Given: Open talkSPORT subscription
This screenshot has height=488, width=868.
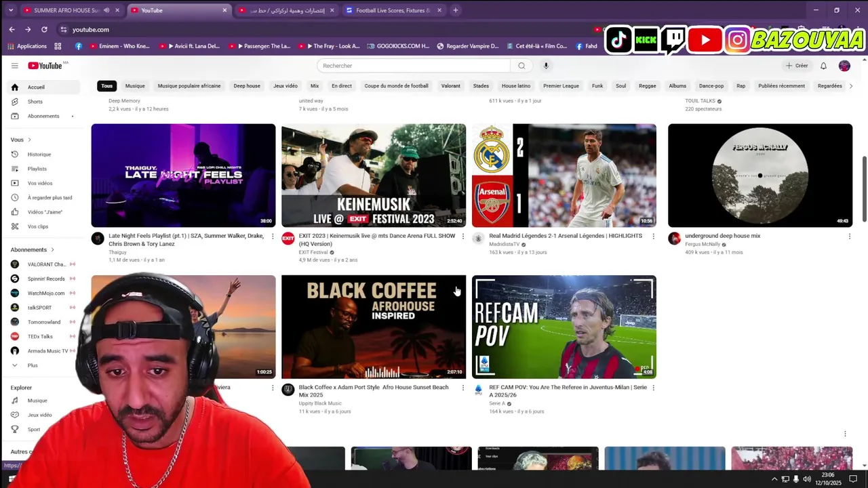Looking at the screenshot, I should point(41,308).
